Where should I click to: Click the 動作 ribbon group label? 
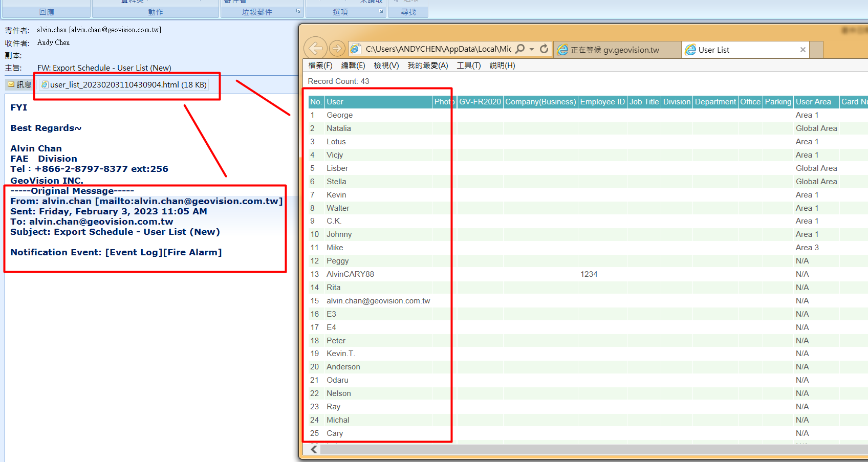tap(156, 12)
